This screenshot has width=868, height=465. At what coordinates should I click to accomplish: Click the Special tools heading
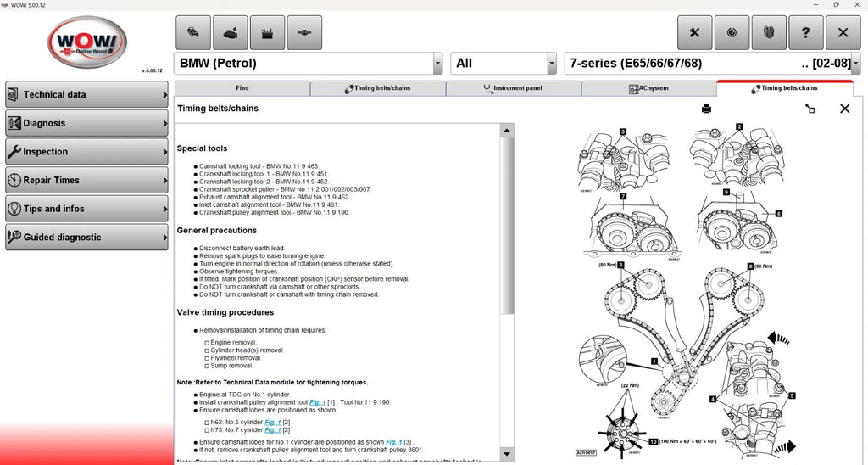tap(202, 148)
